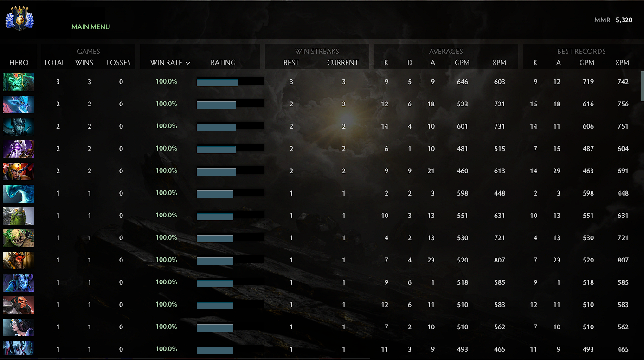Select the Bristleback hero portrait
The width and height of the screenshot is (644, 360).
tap(19, 238)
